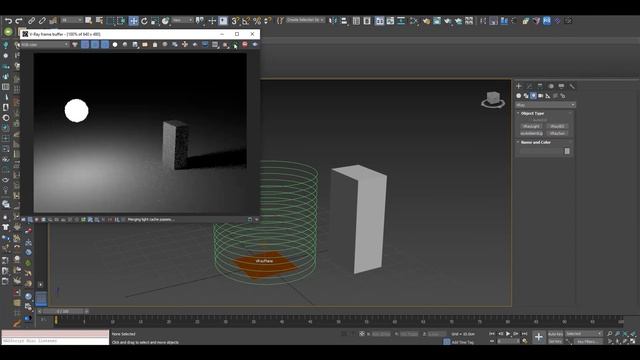Activate the Select and Link tool
The height and width of the screenshot is (360, 640).
tap(31, 20)
